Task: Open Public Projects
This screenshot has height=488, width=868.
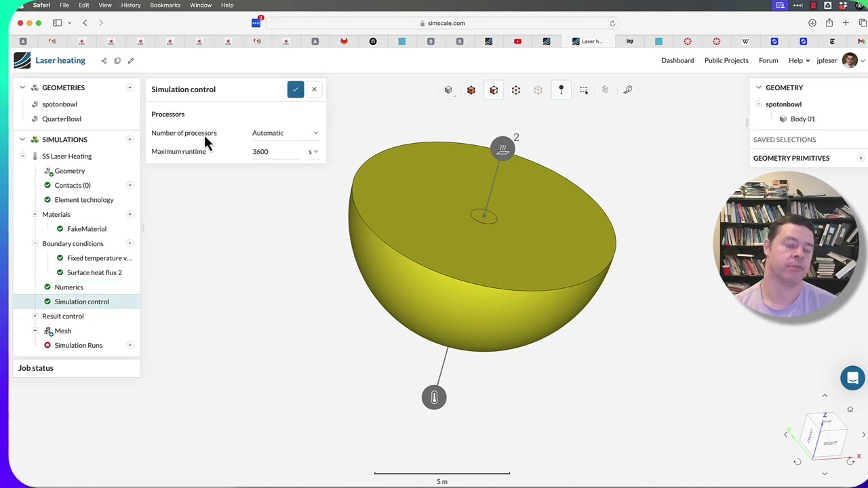Action: [726, 60]
